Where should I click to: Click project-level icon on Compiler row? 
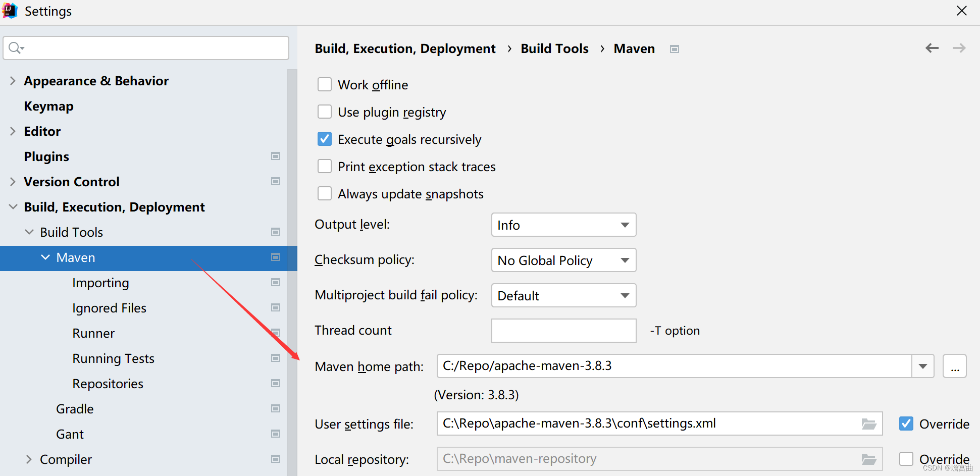(276, 459)
